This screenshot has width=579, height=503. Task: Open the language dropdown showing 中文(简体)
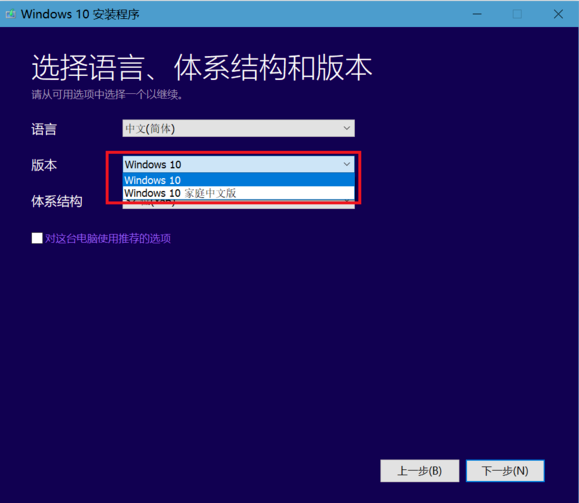(x=239, y=128)
